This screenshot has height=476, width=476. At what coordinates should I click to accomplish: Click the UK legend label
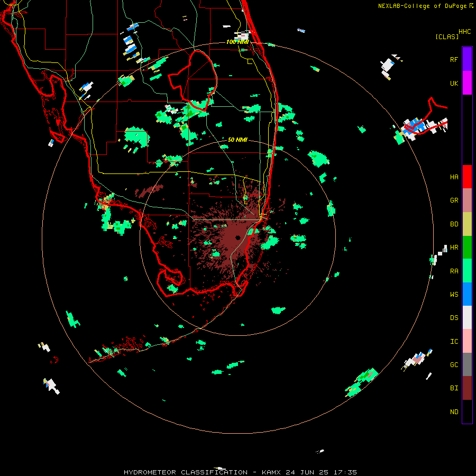click(x=454, y=83)
